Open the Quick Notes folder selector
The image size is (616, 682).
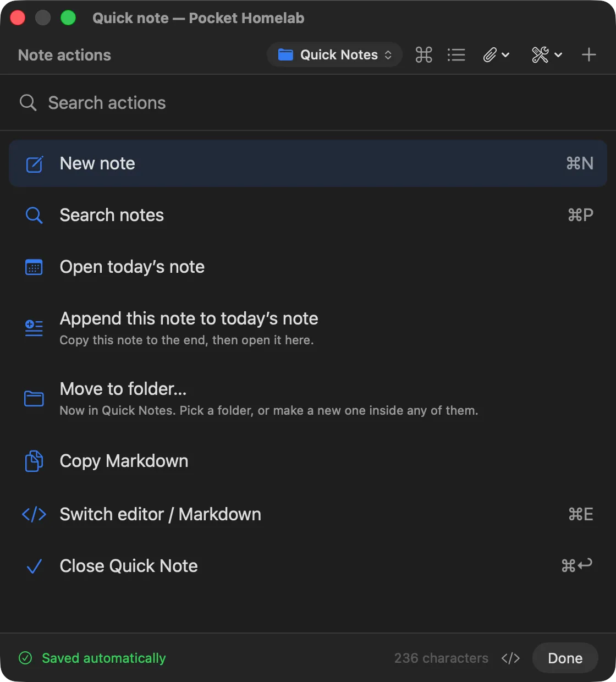pos(335,55)
